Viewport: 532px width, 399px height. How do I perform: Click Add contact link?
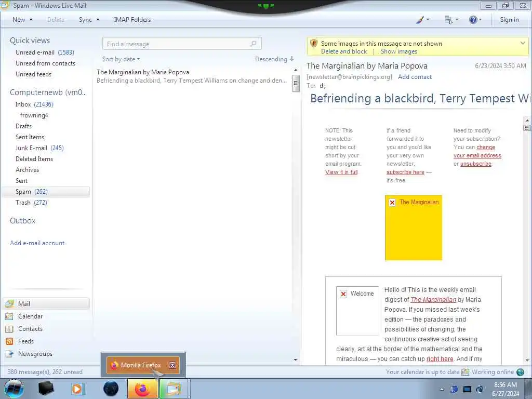point(415,77)
